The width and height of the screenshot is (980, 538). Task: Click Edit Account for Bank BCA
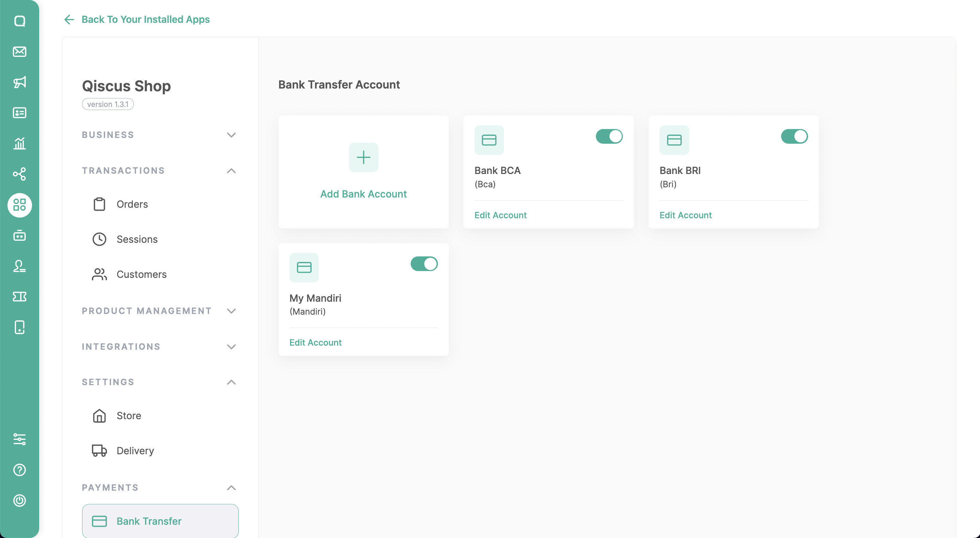(500, 215)
